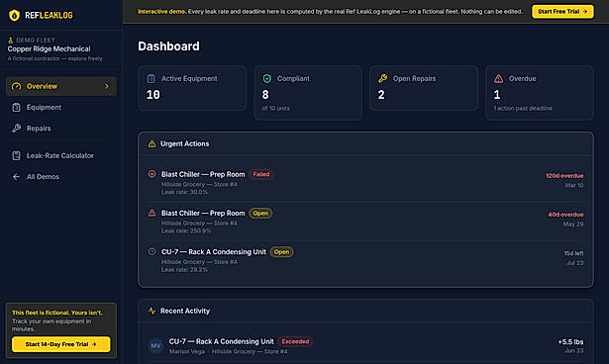This screenshot has width=609, height=364.
Task: Click Start 14-Day Free Trial button
Action: (61, 344)
